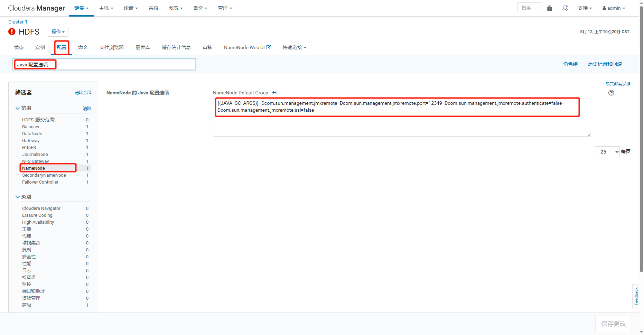Click the NameNode Java options textarea
The width and height of the screenshot is (644, 335).
click(x=402, y=117)
